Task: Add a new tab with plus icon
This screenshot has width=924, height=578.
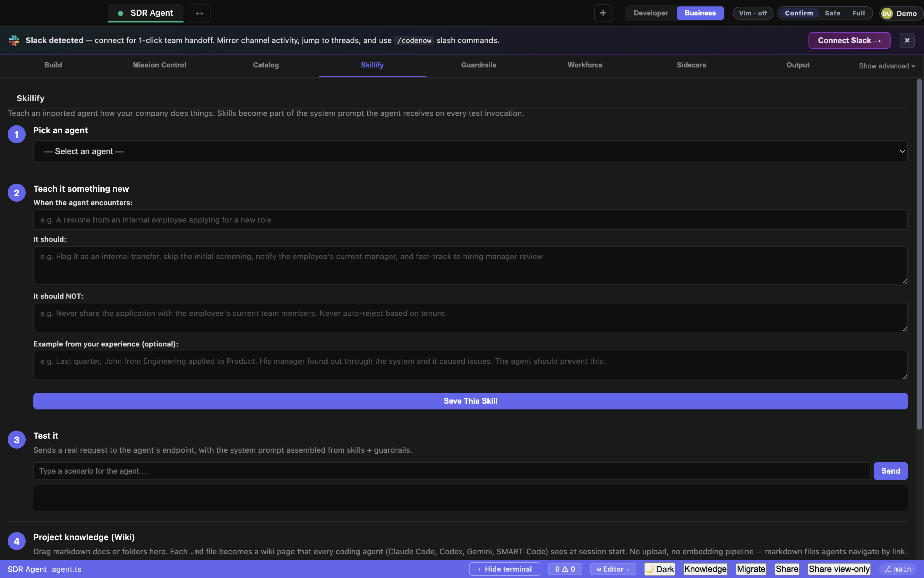Action: pyautogui.click(x=603, y=13)
